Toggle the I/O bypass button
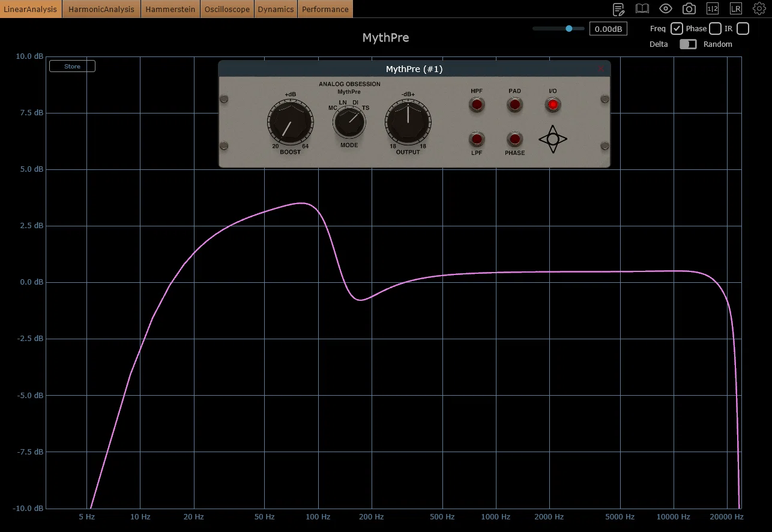772x532 pixels. (553, 104)
